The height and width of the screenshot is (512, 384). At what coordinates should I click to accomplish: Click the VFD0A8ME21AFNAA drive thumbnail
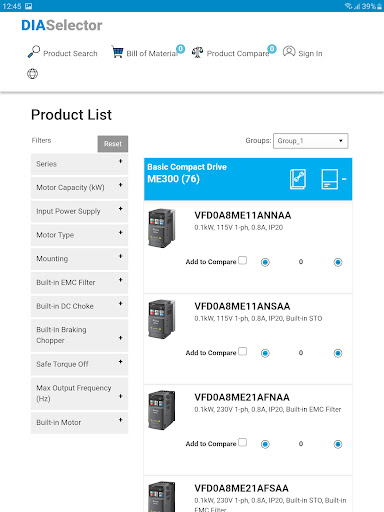coord(162,410)
